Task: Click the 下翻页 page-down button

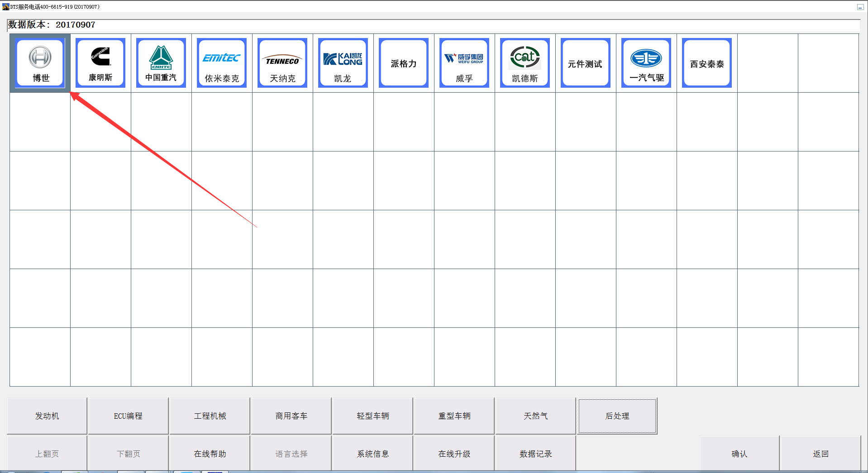Action: 128,454
